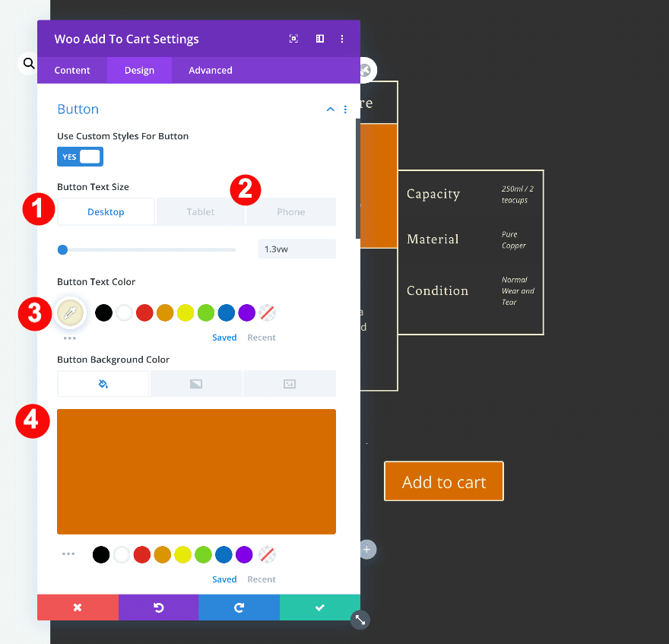Viewport: 669px width, 644px height.
Task: Click the large orange background color preview
Action: [196, 471]
